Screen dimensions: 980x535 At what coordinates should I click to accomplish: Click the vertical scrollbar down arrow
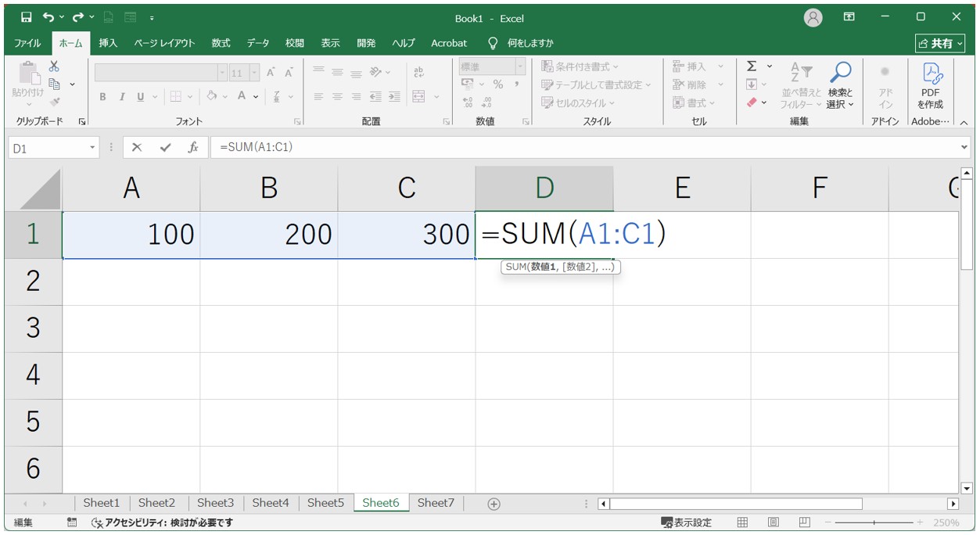click(x=966, y=488)
